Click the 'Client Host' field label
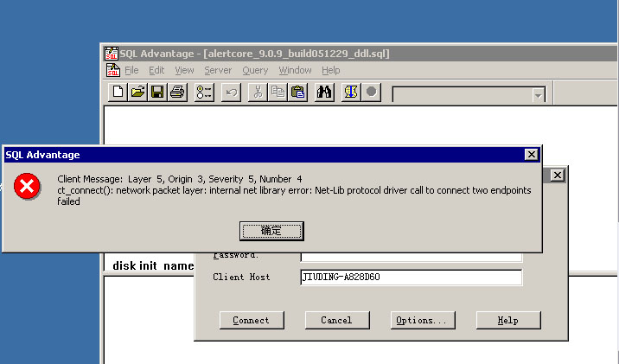This screenshot has width=619, height=364. coord(241,278)
